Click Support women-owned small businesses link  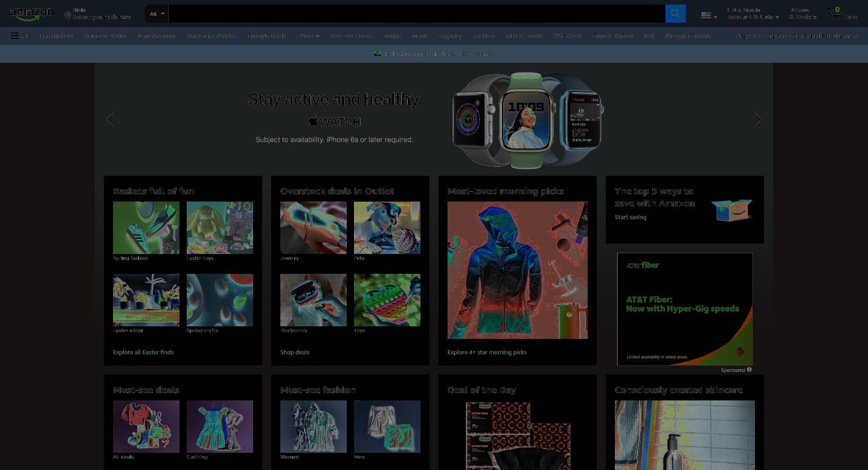click(796, 36)
